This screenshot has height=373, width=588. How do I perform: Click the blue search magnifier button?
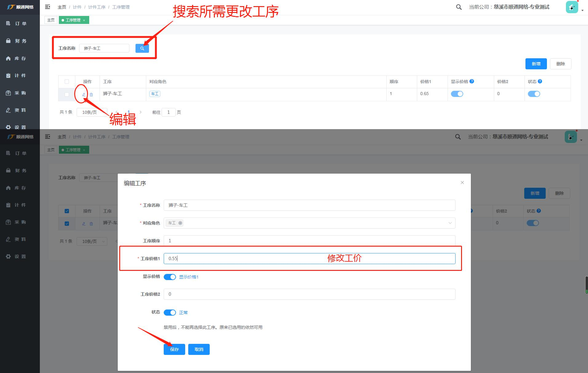(142, 48)
